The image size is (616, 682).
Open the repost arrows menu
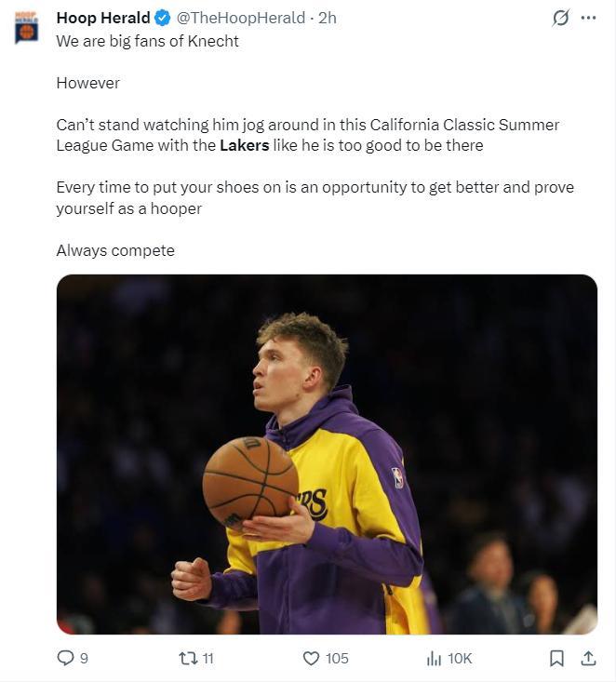pyautogui.click(x=187, y=658)
